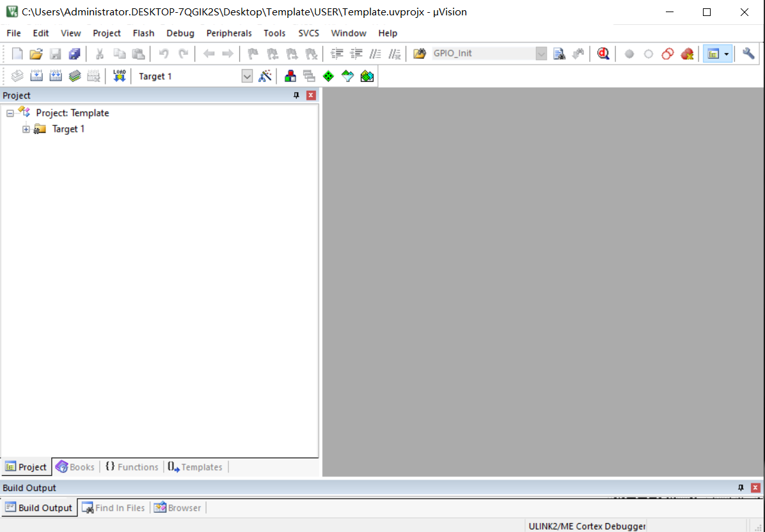Click the Batch Build icon

click(x=75, y=76)
